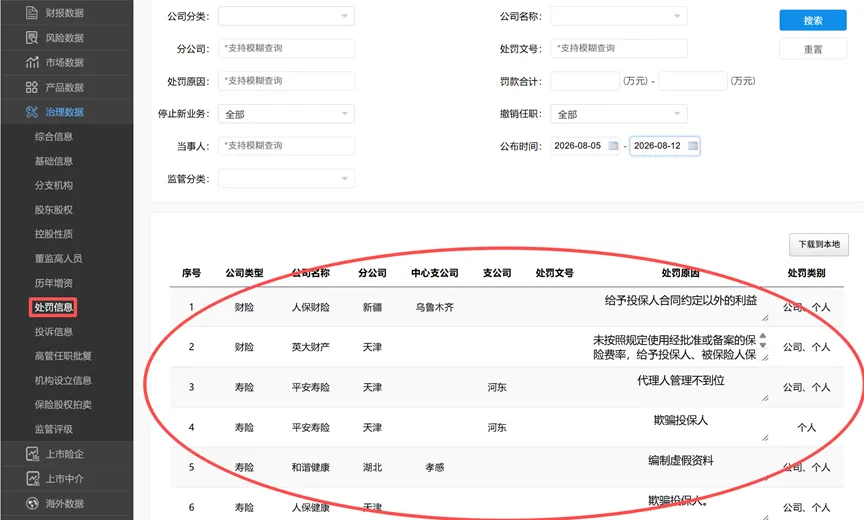Select 高管任职批复 submenu item

[x=63, y=355]
